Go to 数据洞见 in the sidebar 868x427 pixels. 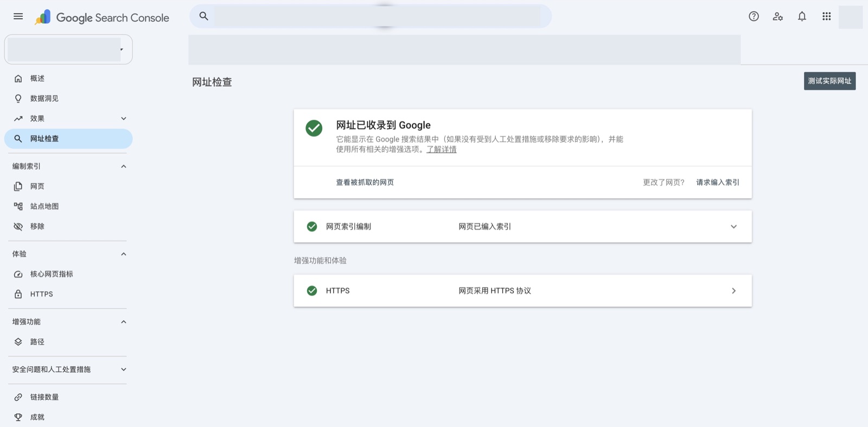[x=68, y=99]
